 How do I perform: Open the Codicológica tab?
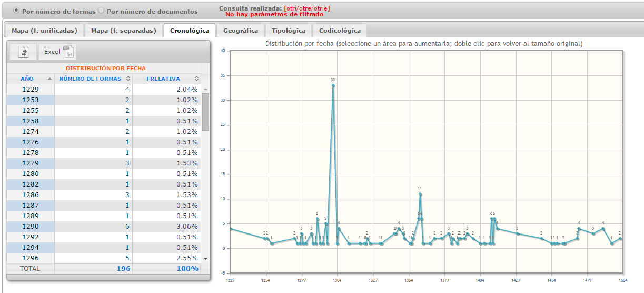click(x=340, y=31)
